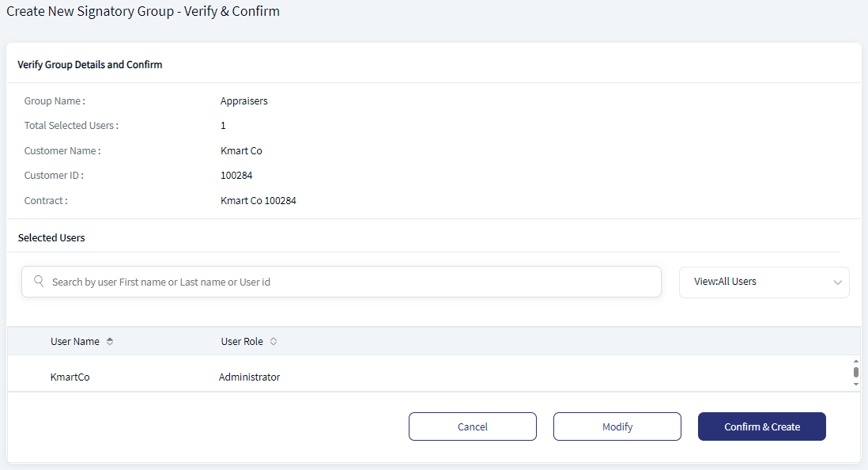Click the Customer ID value 100284

click(x=236, y=175)
